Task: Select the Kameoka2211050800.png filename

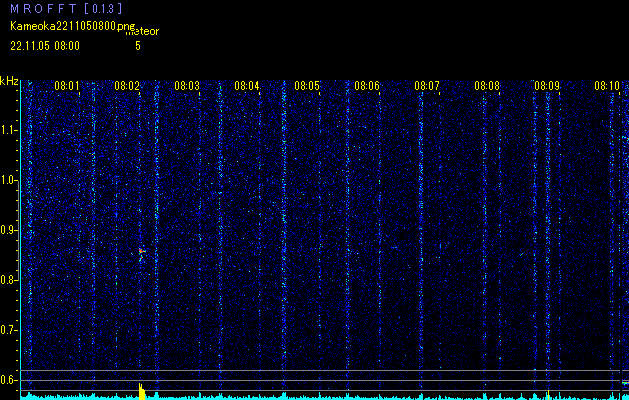Action: (x=74, y=26)
